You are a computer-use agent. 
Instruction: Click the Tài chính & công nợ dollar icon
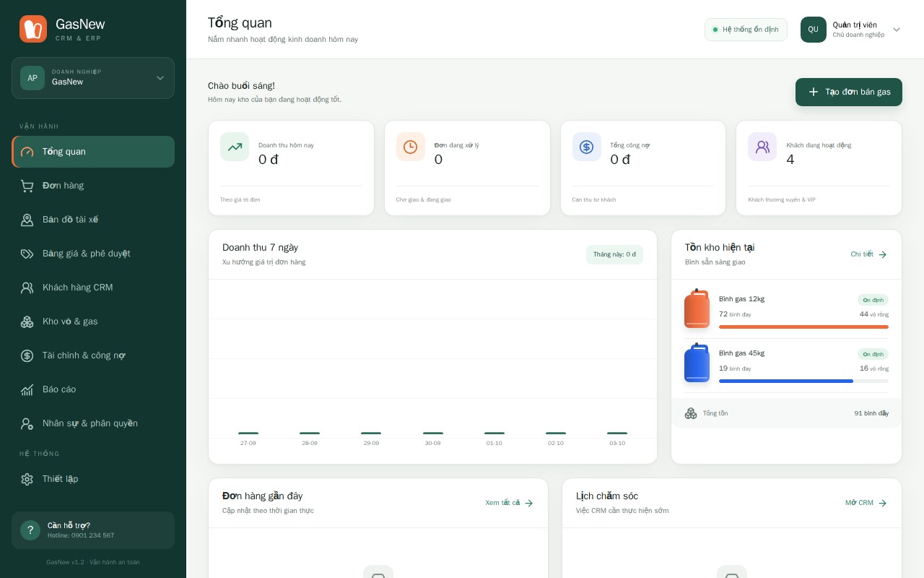point(27,355)
